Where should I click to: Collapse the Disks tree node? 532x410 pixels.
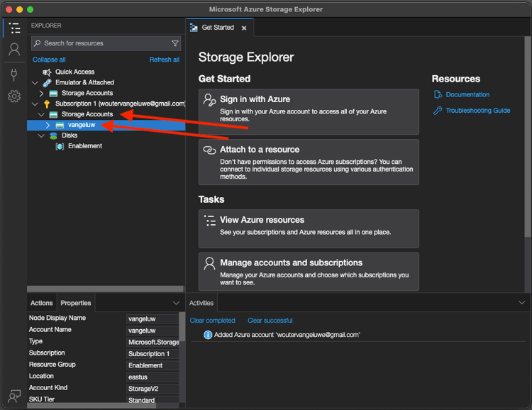41,135
